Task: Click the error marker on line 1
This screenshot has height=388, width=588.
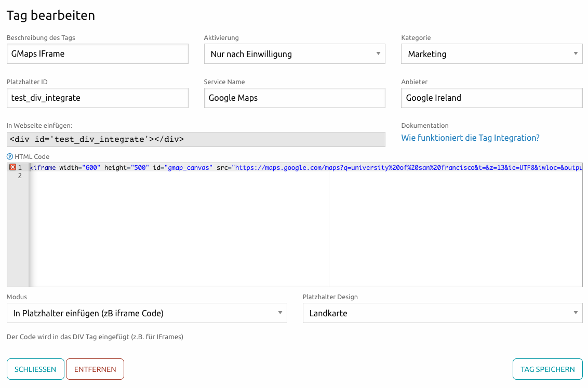Action: (x=12, y=167)
